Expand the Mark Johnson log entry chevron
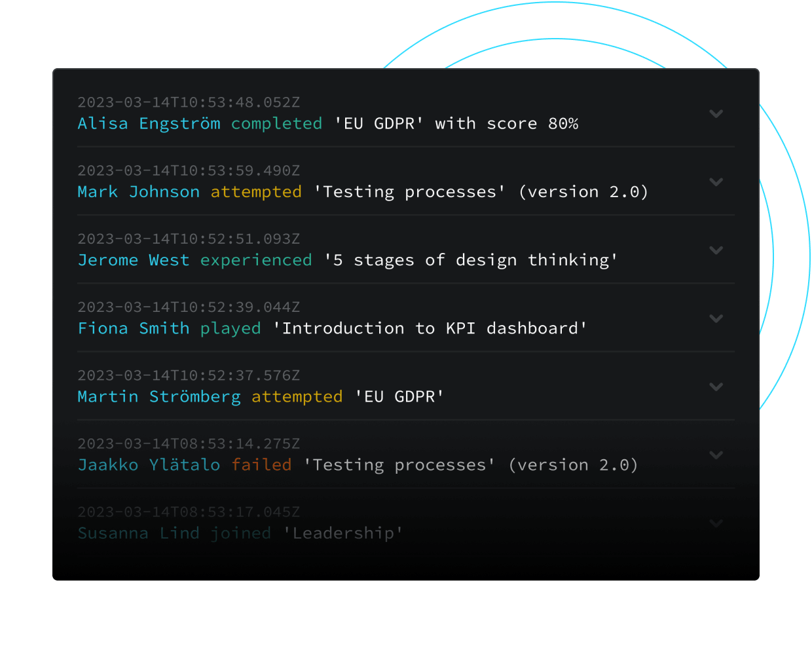Image resolution: width=812 pixels, height=650 pixels. (716, 182)
